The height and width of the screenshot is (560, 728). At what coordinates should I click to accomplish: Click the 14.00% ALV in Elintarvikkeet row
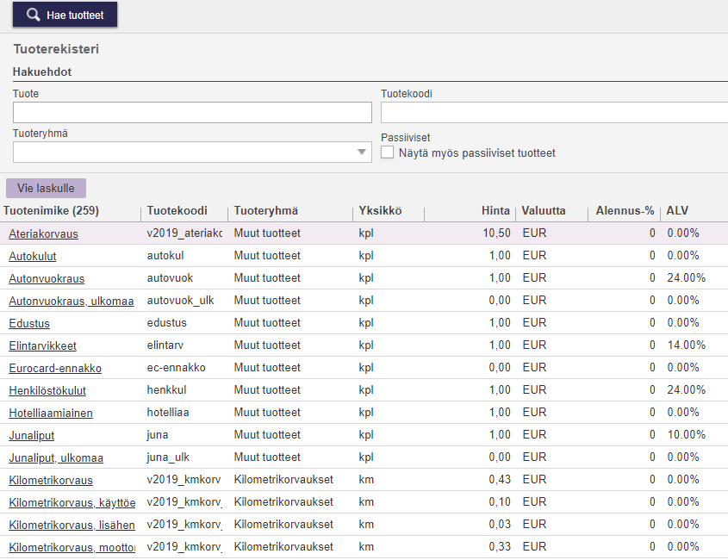click(x=686, y=345)
